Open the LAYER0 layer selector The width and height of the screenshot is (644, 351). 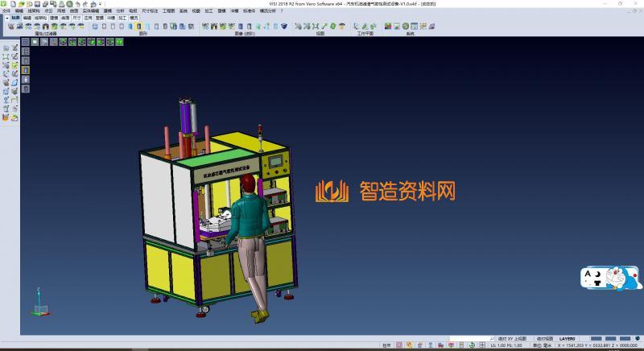point(567,339)
